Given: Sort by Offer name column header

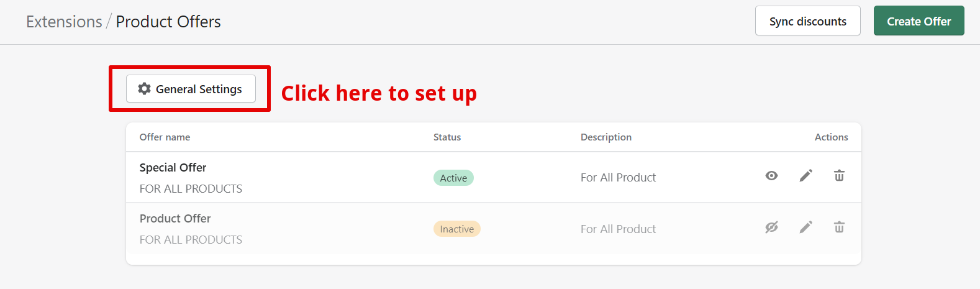Looking at the screenshot, I should [x=165, y=137].
